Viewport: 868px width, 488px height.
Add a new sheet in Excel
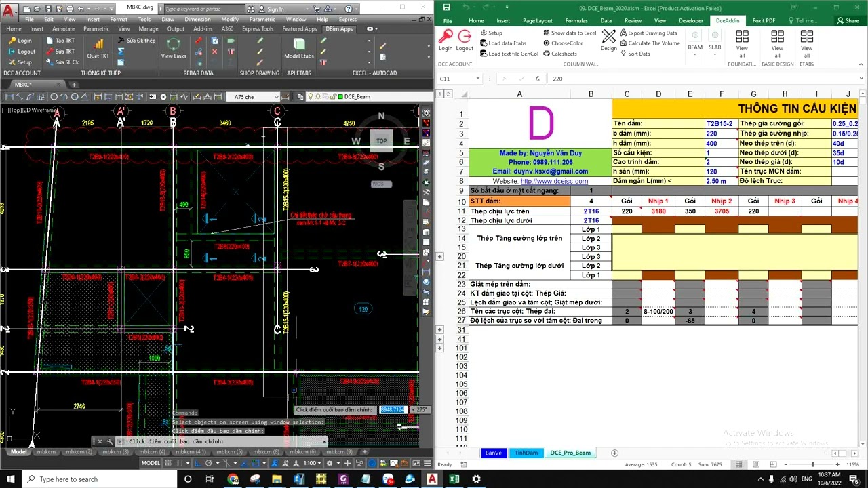[615, 453]
